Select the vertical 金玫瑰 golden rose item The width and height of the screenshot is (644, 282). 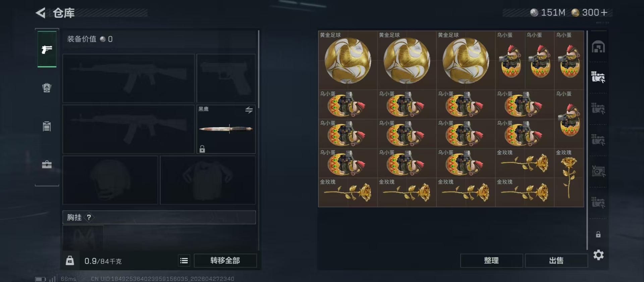[569, 178]
